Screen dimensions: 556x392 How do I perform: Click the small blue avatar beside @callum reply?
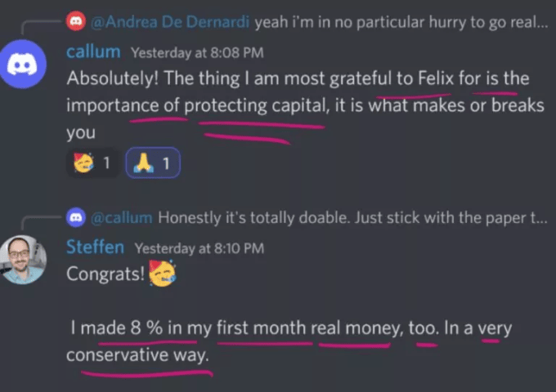[76, 217]
